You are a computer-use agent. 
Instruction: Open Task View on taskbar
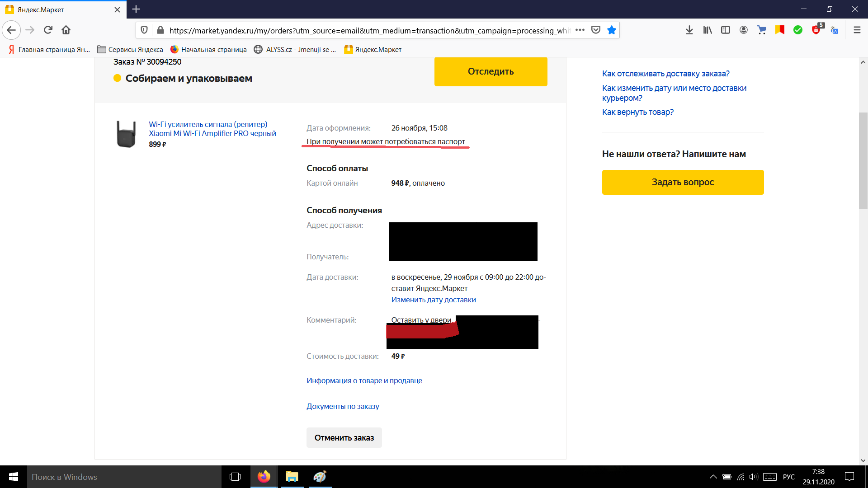[x=235, y=477]
